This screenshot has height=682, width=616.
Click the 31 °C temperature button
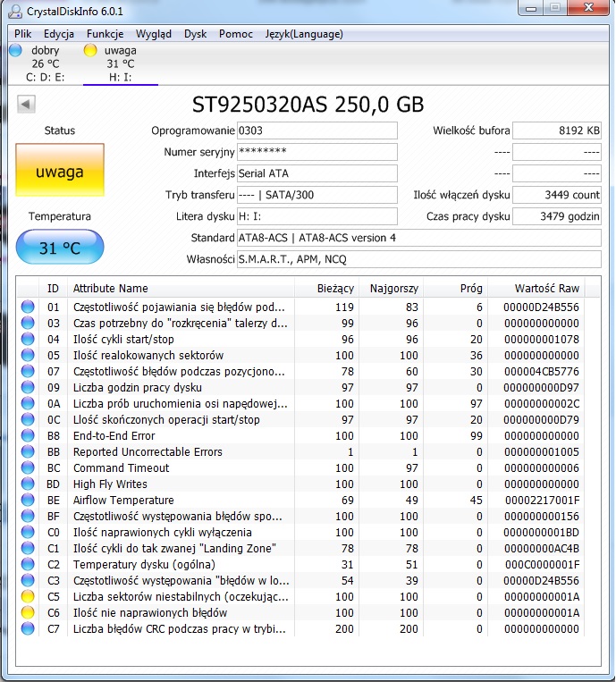(x=60, y=247)
